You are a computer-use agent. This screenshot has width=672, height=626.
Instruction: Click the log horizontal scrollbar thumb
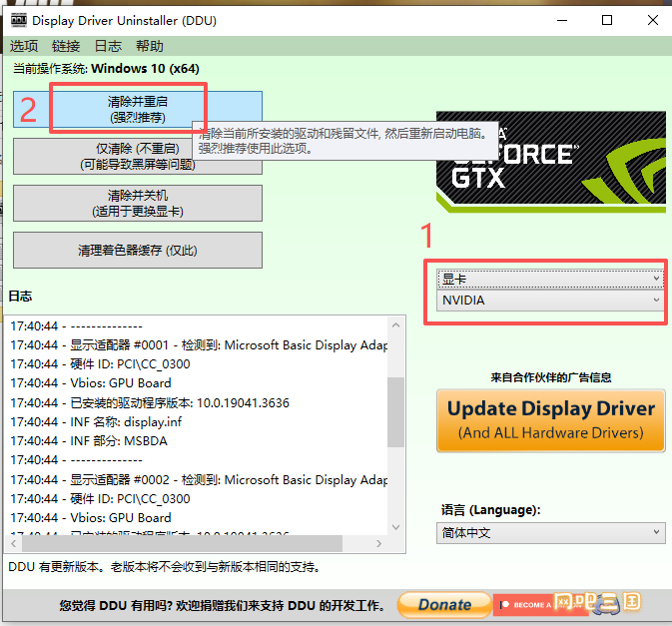coord(182,544)
